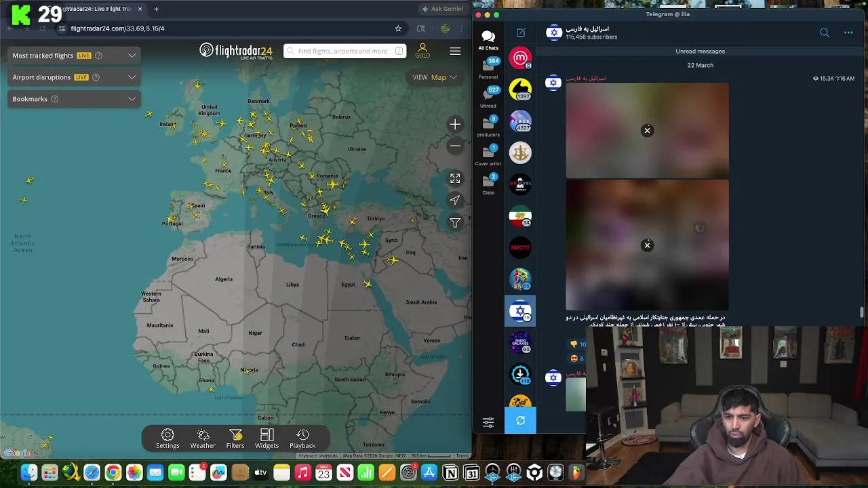Screen dimensions: 868x488
Task: Open Finder from the dock
Action: 28,472
